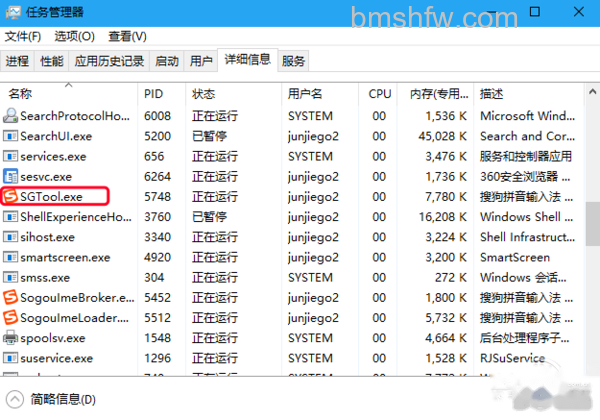Click PID 5452 cell
Image resolution: width=600 pixels, height=420 pixels.
[x=157, y=298]
